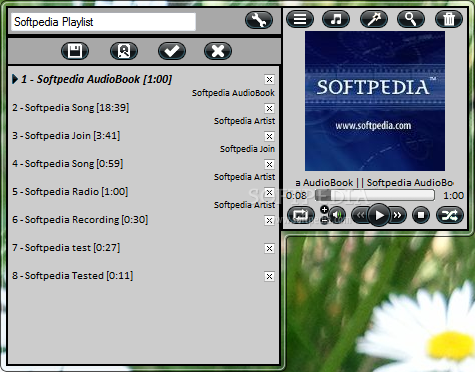Click "Softpedia Artist" label under track 5
Viewport: 475px width, 372px height.
(244, 205)
